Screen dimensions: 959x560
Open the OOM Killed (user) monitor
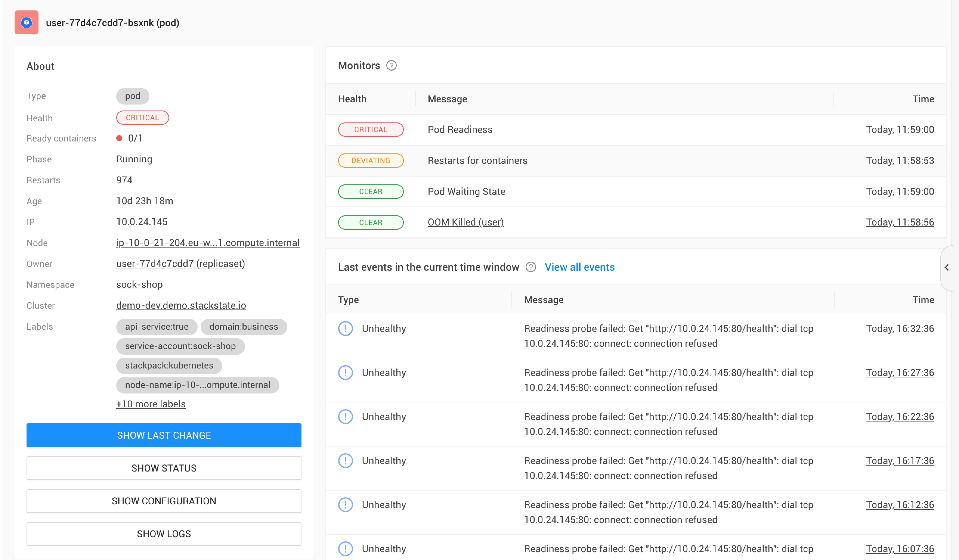click(x=465, y=222)
